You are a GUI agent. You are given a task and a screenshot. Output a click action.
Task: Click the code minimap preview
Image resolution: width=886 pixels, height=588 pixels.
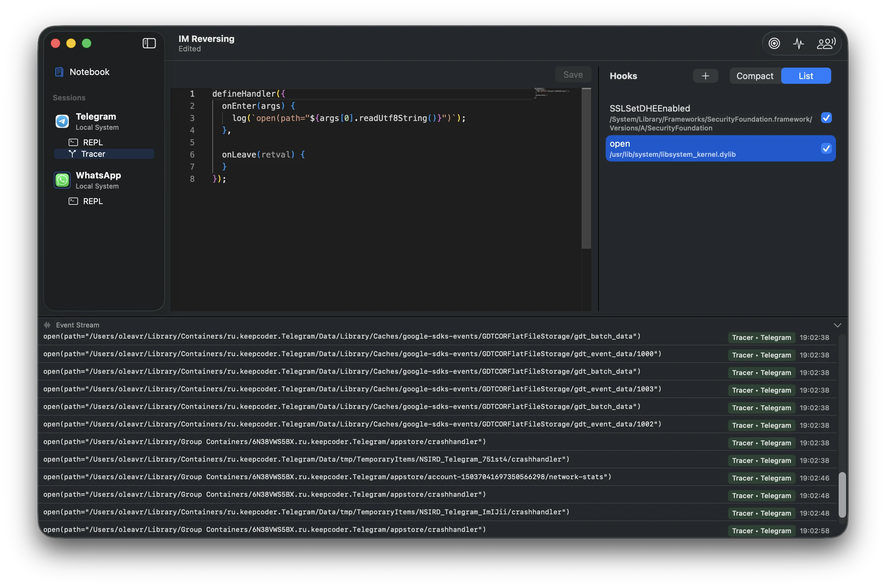pos(552,93)
